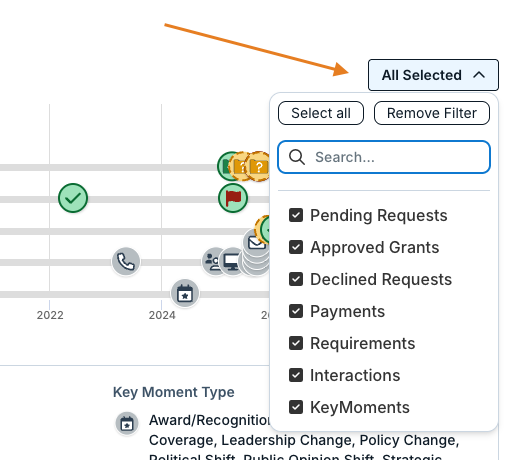The image size is (513, 460).
Task: Click the orange question folder pending request icon
Action: tap(259, 166)
